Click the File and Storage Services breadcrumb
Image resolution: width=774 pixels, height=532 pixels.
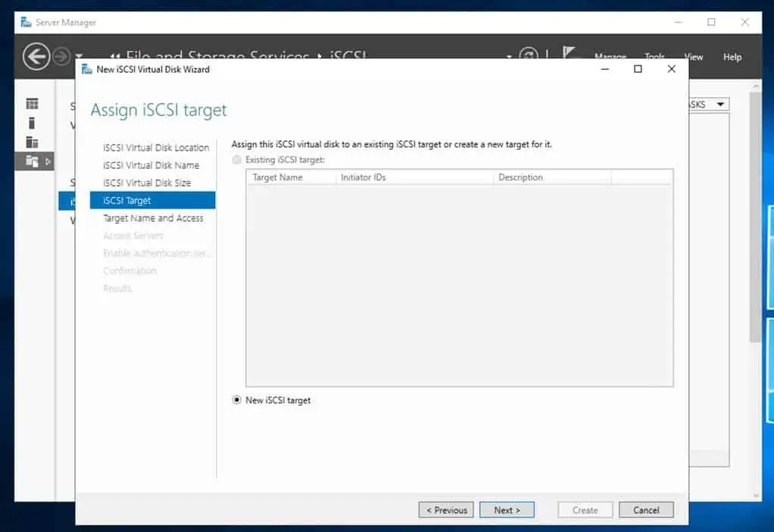[217, 54]
